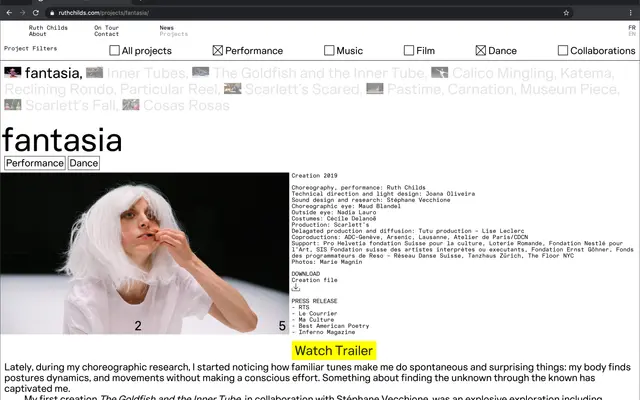Image resolution: width=640 pixels, height=400 pixels.
Task: Go to slide 2 on the photo
Action: 138,326
